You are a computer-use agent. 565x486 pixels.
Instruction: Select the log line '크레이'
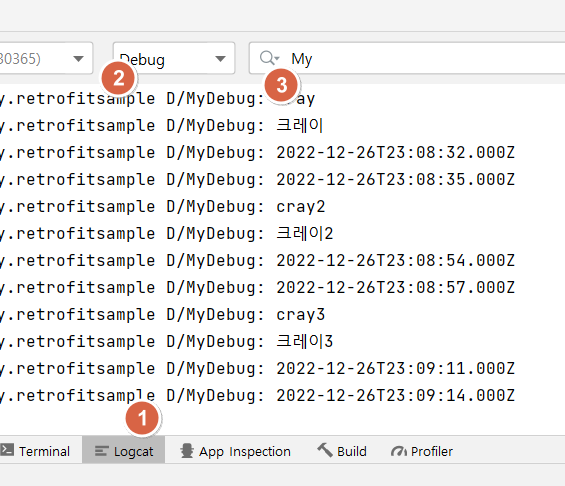pos(299,125)
